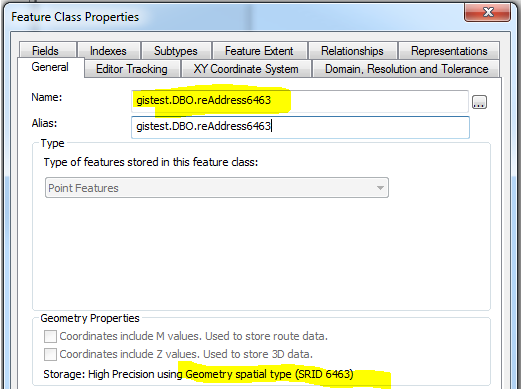Viewport: 524px width, 391px height.
Task: Click the Alias input field
Action: (300, 127)
